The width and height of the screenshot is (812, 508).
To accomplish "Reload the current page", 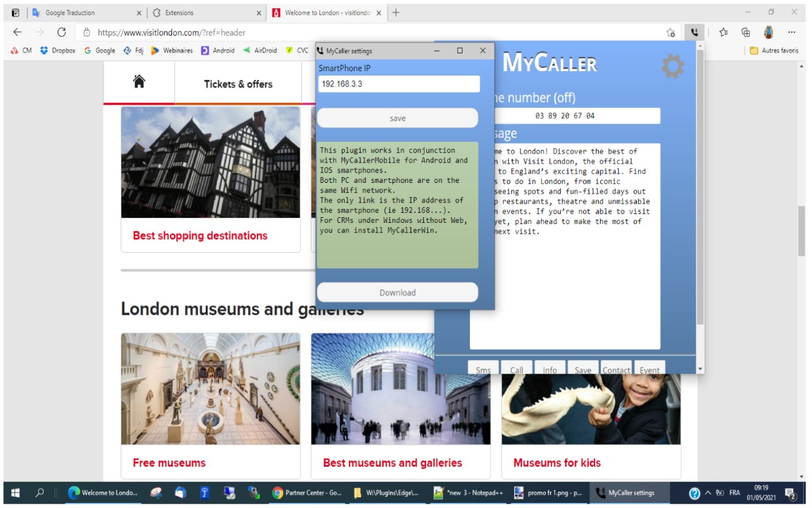I will tap(62, 32).
